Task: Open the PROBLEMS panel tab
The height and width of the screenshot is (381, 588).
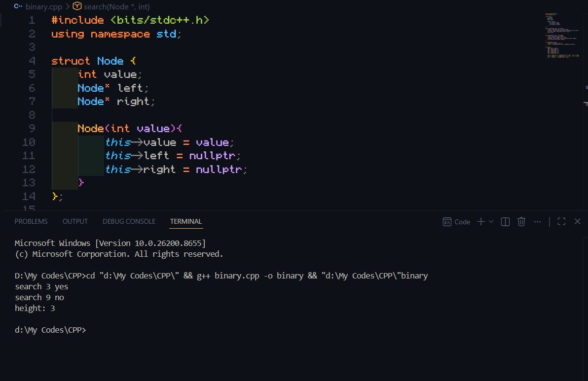Action: click(31, 221)
